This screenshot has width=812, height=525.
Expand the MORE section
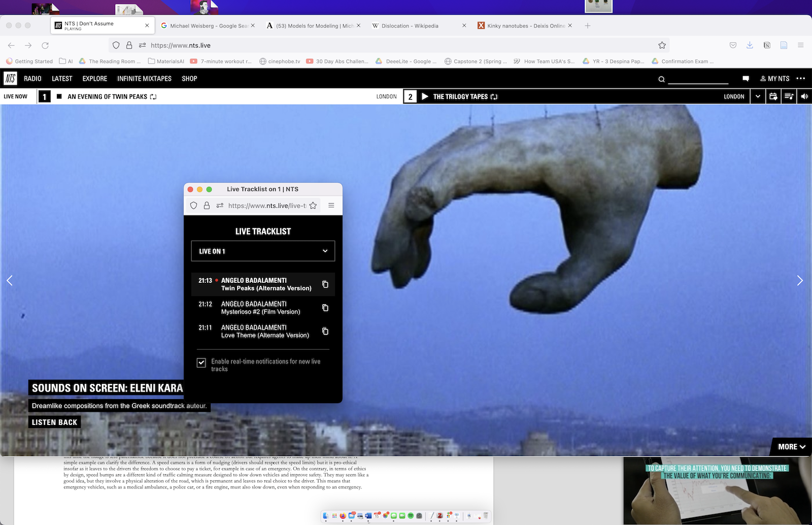[791, 447]
